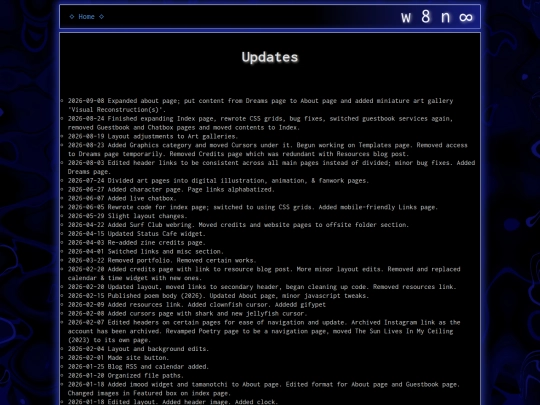The width and height of the screenshot is (540, 405).
Task: Select the 2026-02-09 Added resources link entry
Action: [196, 304]
